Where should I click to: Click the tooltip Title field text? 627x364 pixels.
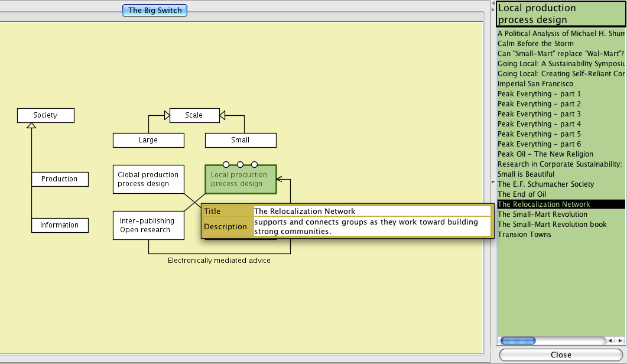click(304, 211)
